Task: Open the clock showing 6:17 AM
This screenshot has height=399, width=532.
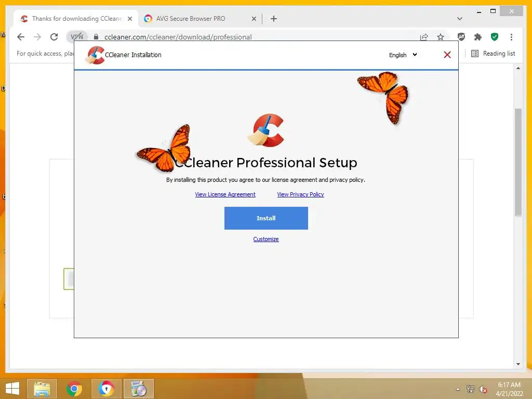Action: click(509, 389)
